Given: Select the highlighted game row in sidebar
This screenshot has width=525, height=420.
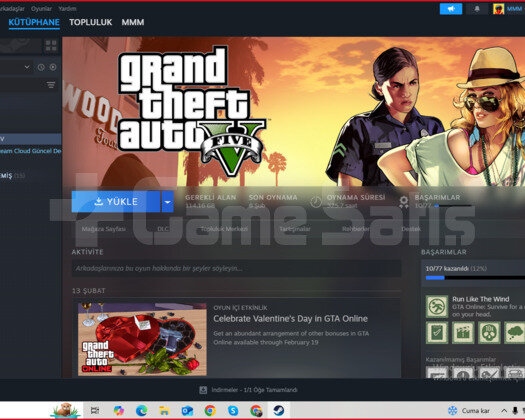Looking at the screenshot, I should (30, 139).
